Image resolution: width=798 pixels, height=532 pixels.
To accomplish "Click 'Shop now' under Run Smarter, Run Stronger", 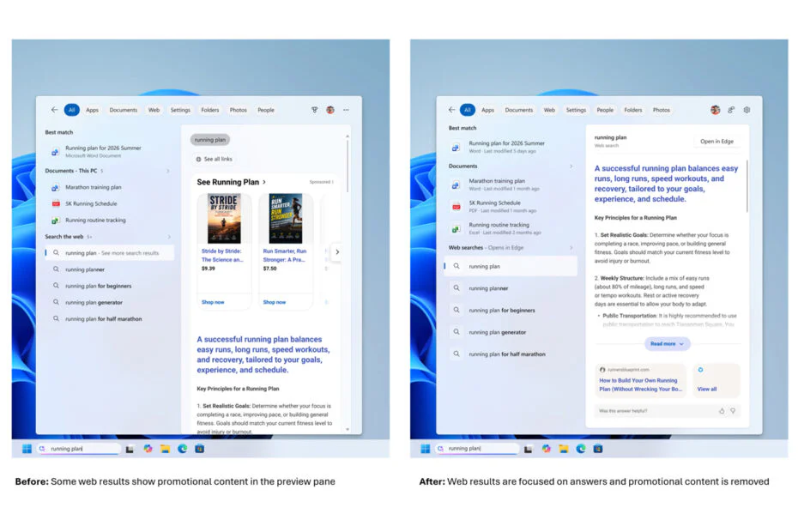I will coord(275,302).
